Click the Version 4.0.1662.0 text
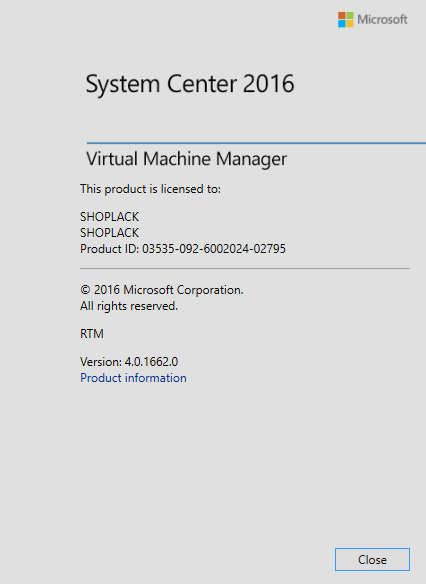 (129, 362)
